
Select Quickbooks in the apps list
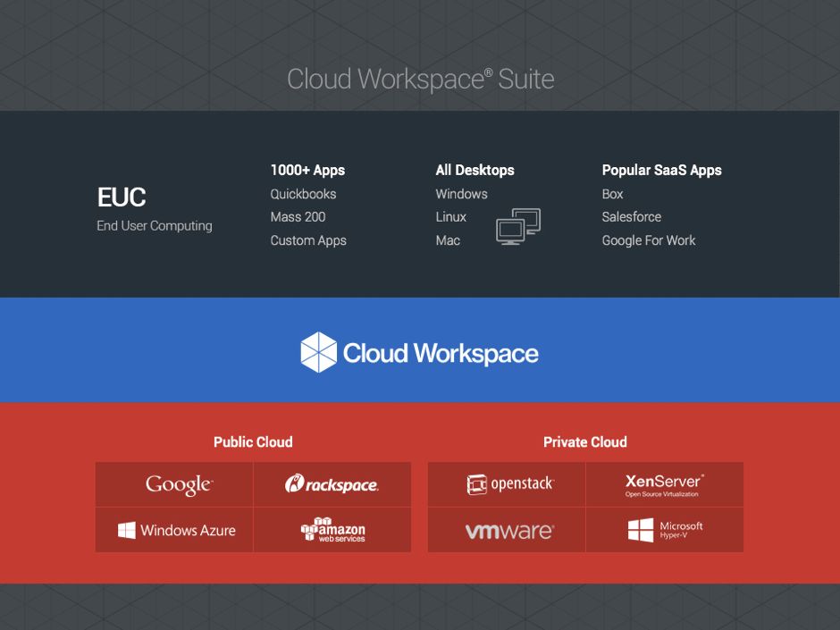tap(303, 194)
